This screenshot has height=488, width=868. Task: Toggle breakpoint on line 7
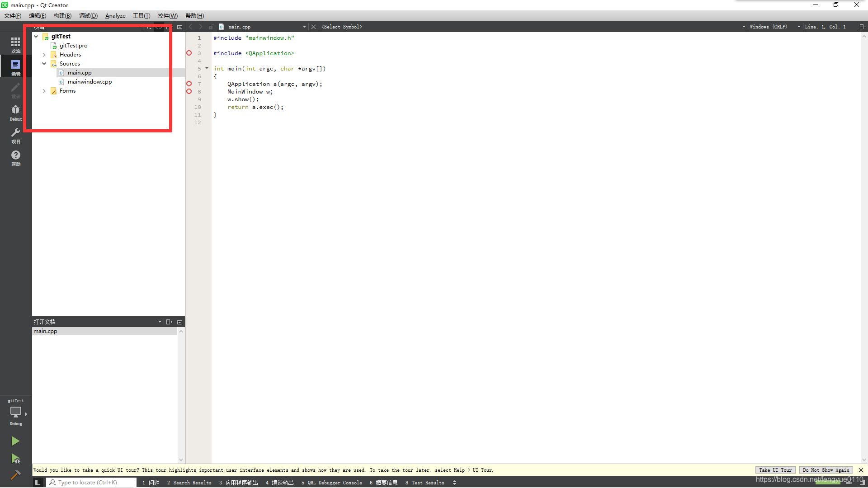[x=189, y=84]
